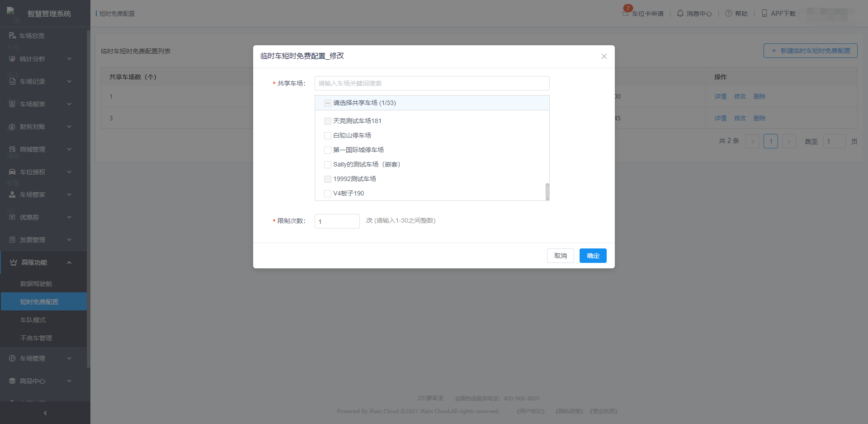
Task: Click the 车场报表 report icon
Action: click(12, 104)
